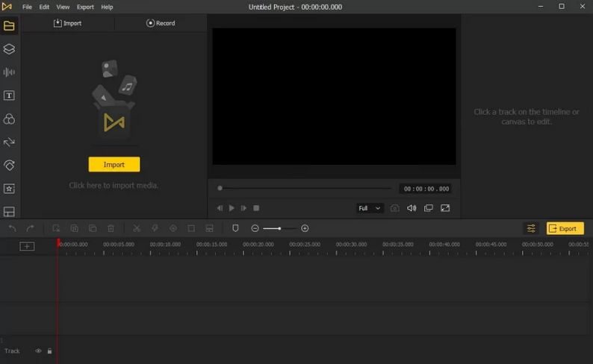Click the red timeline playhead marker
Screen dimensions: 593x364
pyautogui.click(x=58, y=243)
